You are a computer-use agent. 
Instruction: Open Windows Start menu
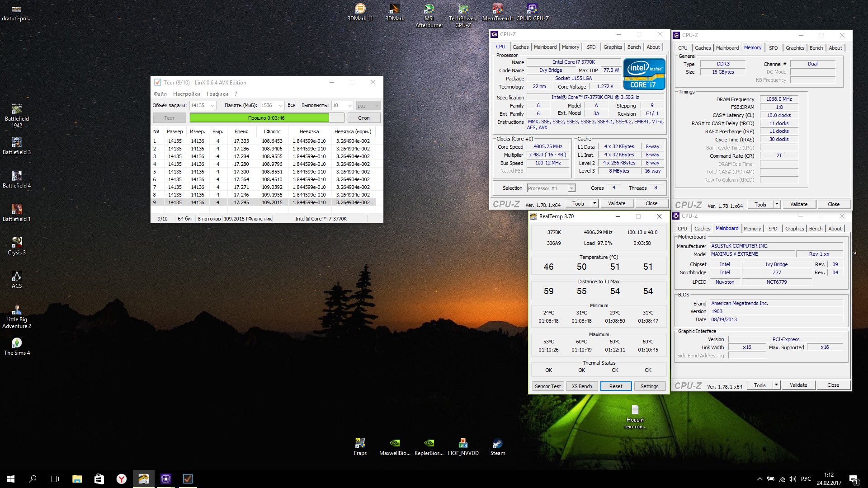click(11, 479)
